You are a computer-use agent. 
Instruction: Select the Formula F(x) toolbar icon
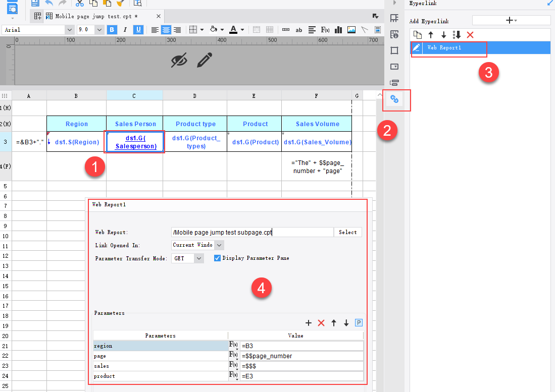(x=324, y=29)
